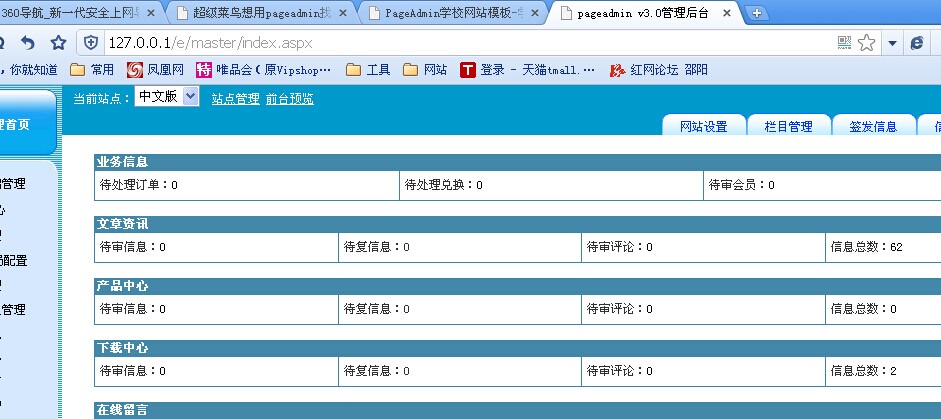Expand the 工具 bookmarks folder
941x419 pixels.
click(367, 70)
